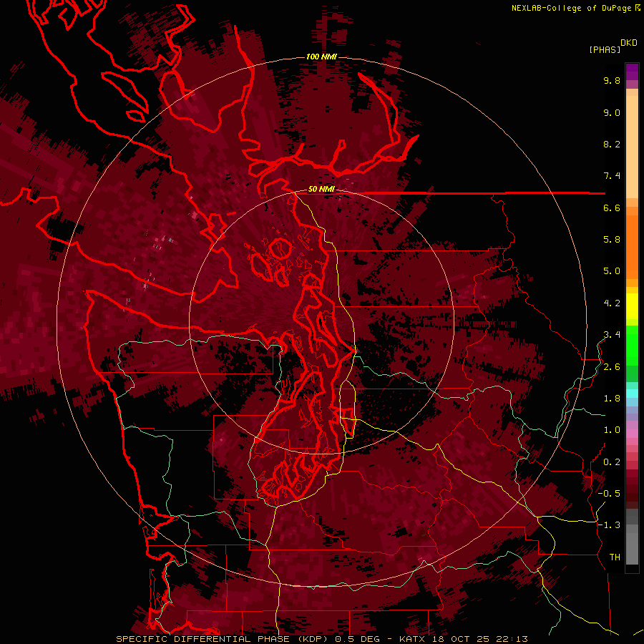Click the -1.3 legend value
The width and height of the screenshot is (644, 644).
click(x=609, y=525)
